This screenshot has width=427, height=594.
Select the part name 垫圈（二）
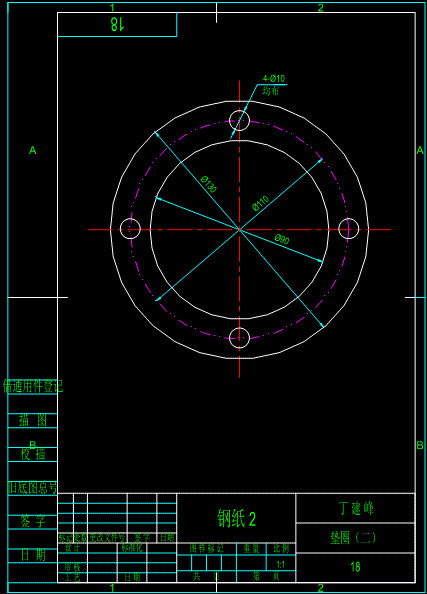click(353, 537)
